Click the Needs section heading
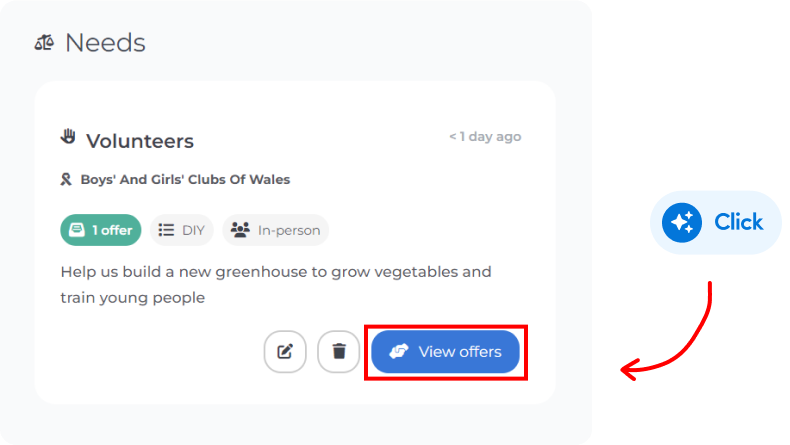The height and width of the screenshot is (445, 790). pyautogui.click(x=105, y=43)
